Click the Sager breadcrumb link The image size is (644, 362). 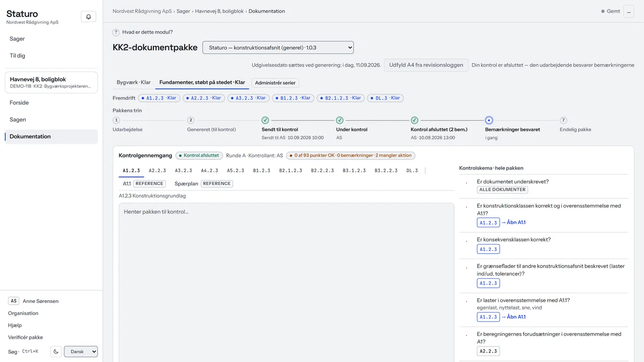[183, 11]
